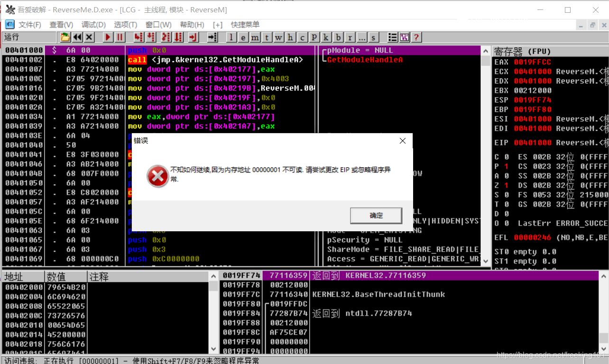609x364 pixels.
Task: Open appearance options colored grid icon
Action: [x=405, y=37]
